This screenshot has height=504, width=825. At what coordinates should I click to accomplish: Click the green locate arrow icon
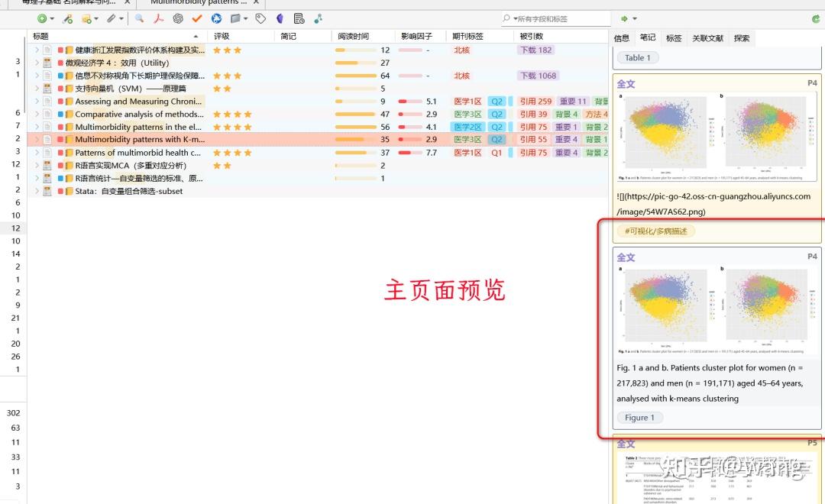click(x=624, y=18)
